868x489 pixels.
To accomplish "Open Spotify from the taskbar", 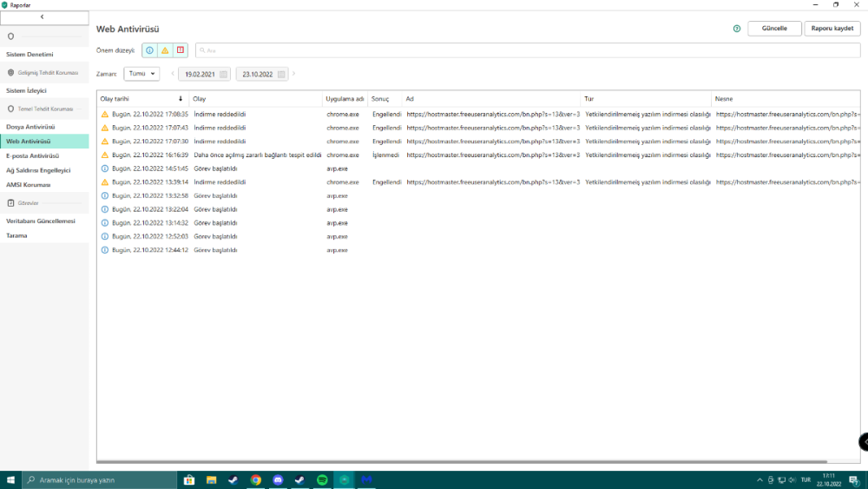I will tap(322, 480).
